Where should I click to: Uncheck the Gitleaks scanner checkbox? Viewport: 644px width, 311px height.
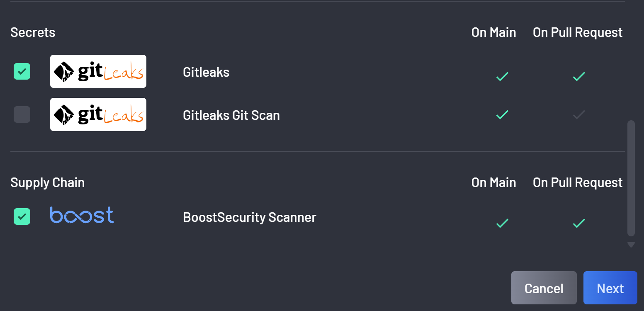point(22,71)
